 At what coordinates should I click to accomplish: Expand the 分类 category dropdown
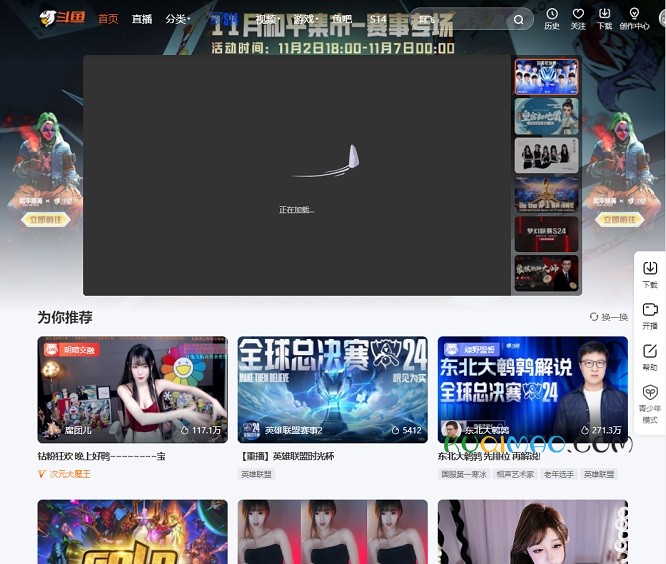pos(178,19)
